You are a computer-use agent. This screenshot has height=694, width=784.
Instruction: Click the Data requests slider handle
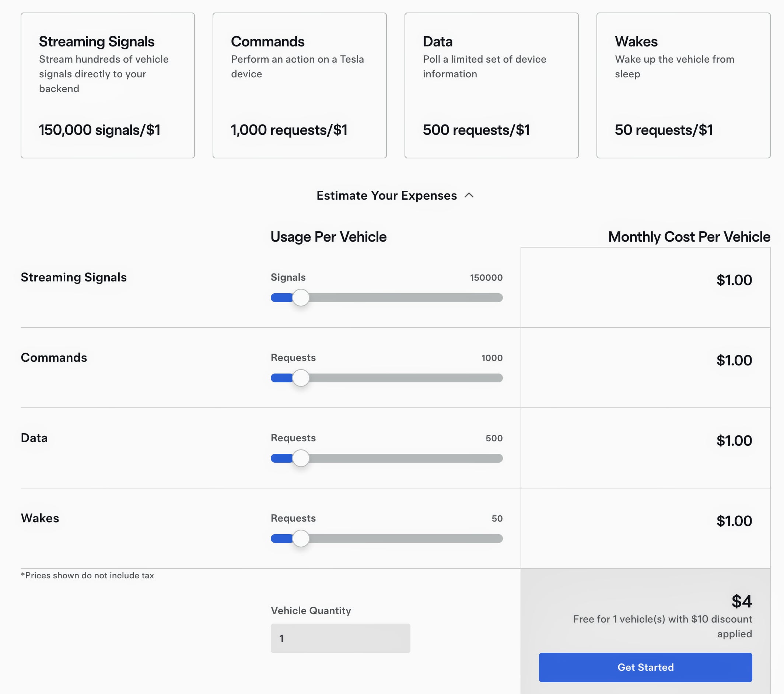coord(301,458)
